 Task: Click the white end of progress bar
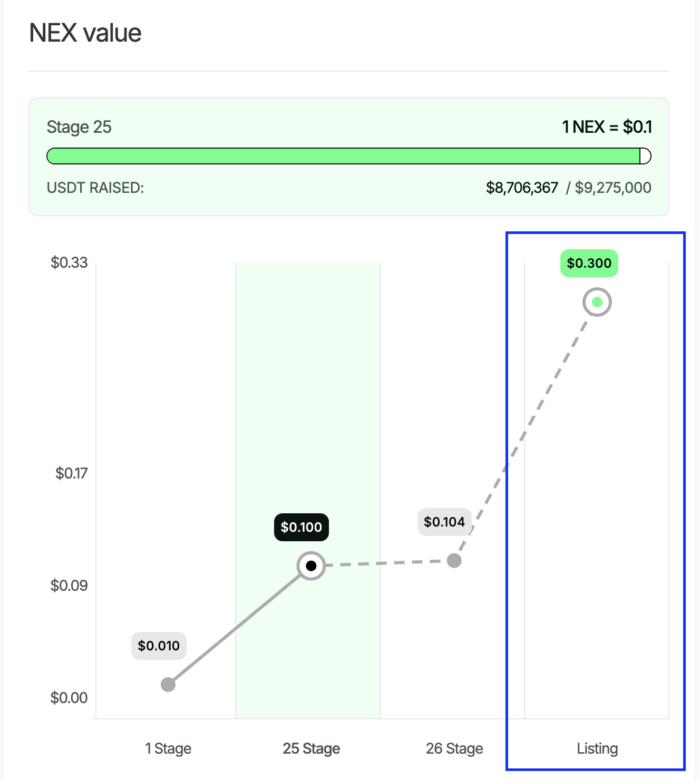pyautogui.click(x=646, y=156)
